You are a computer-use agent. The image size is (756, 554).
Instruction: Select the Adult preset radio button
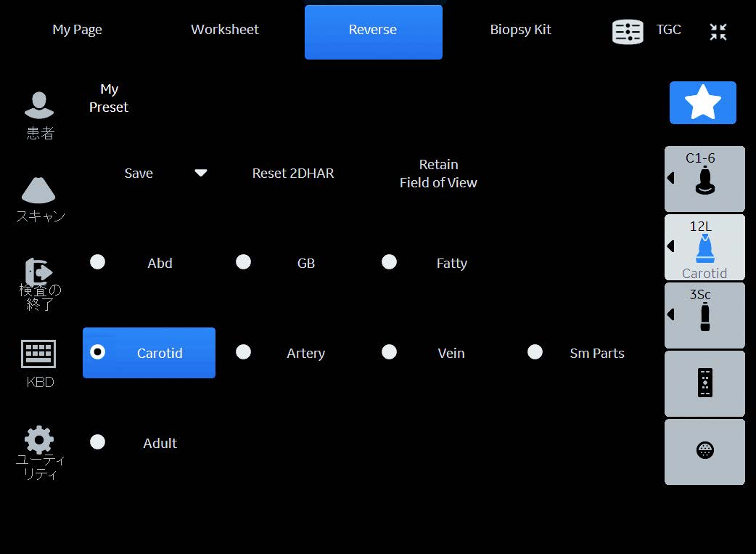click(x=98, y=442)
